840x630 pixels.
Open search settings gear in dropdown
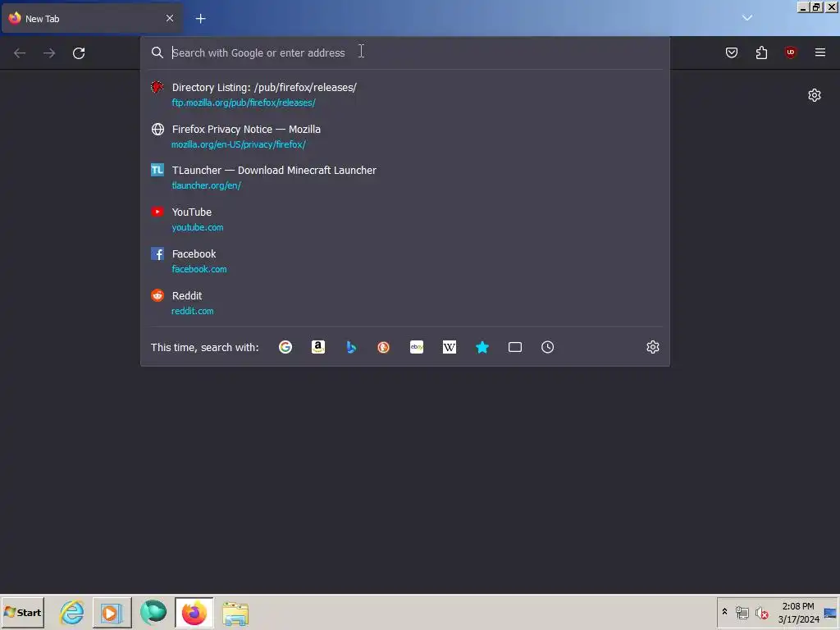[652, 347]
